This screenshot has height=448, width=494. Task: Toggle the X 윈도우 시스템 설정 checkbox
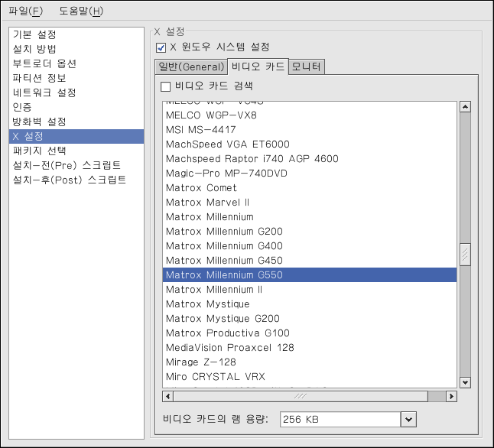pyautogui.click(x=161, y=47)
